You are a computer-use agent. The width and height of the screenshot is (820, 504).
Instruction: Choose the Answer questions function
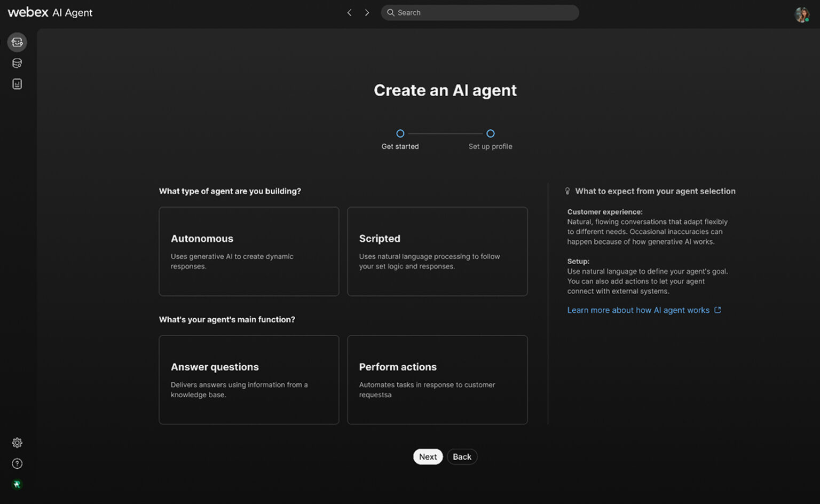click(x=249, y=380)
